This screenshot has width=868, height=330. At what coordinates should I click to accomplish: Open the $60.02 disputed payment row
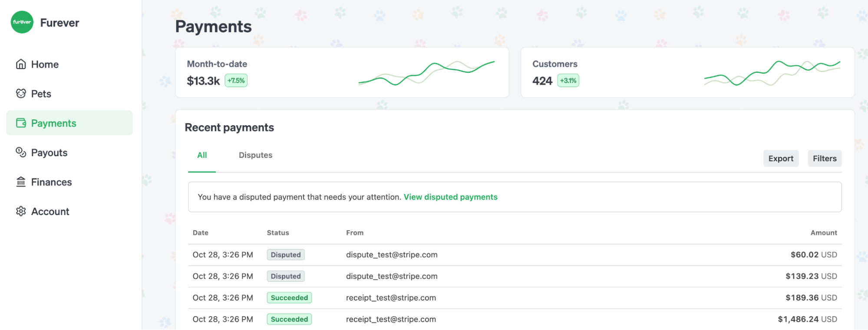click(x=515, y=255)
